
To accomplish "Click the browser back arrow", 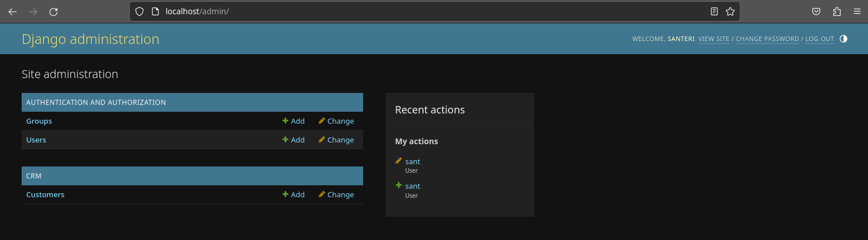I will point(13,11).
